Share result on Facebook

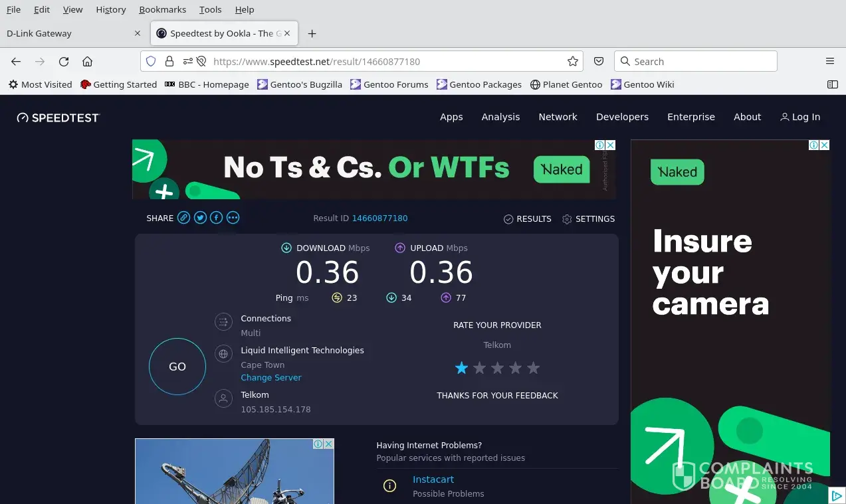click(216, 218)
